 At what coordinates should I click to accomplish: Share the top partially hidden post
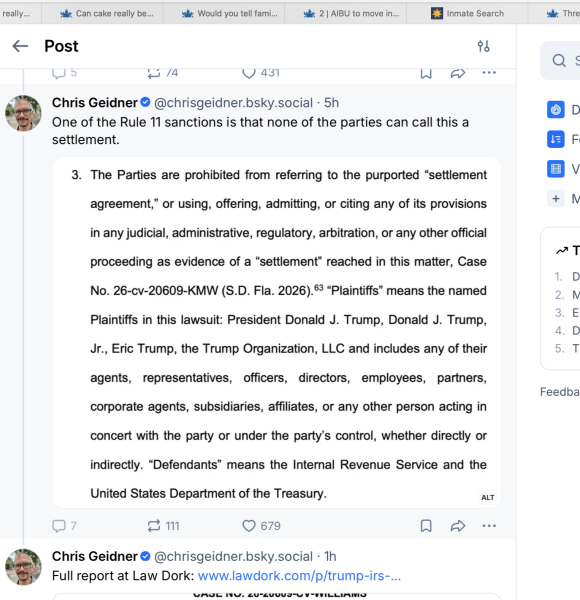(458, 73)
